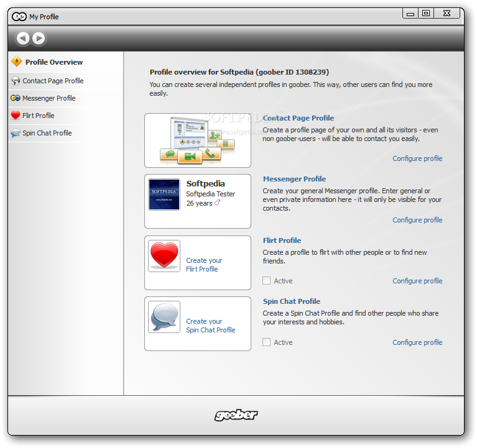
Task: Maximize the My Profile window
Action: pos(426,14)
